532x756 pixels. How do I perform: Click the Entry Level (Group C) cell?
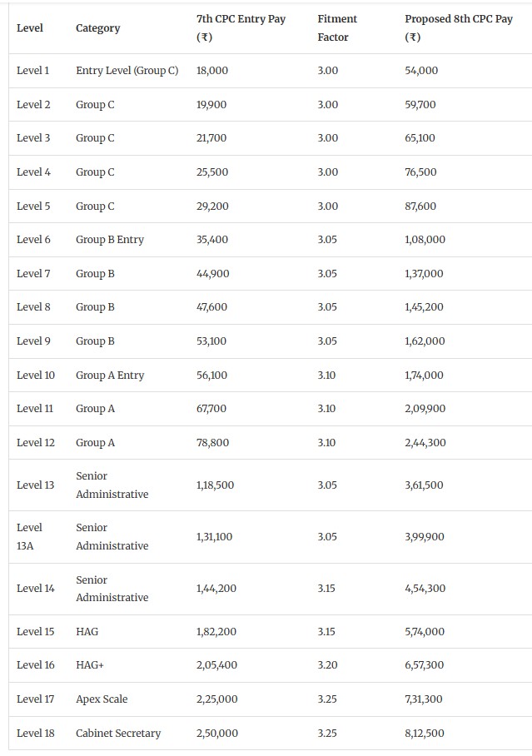coord(127,71)
